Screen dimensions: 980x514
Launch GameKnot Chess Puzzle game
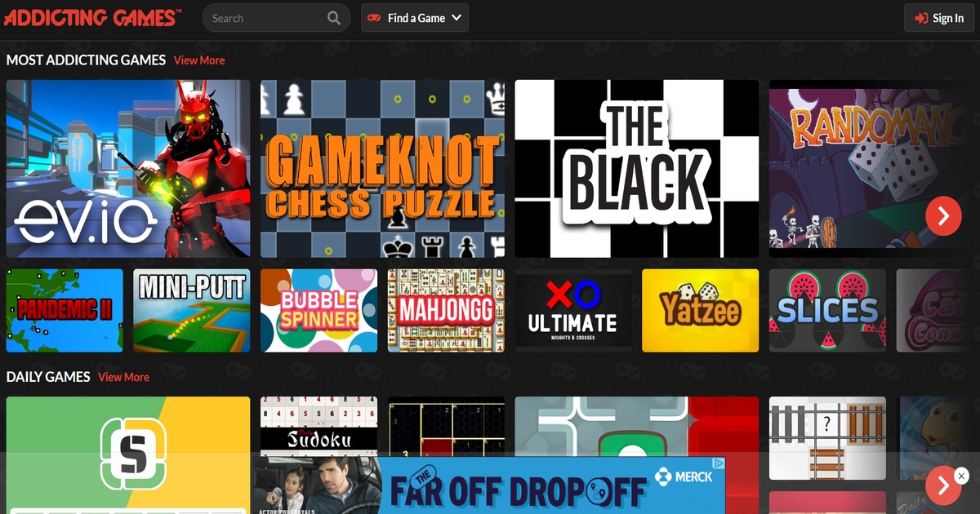382,168
